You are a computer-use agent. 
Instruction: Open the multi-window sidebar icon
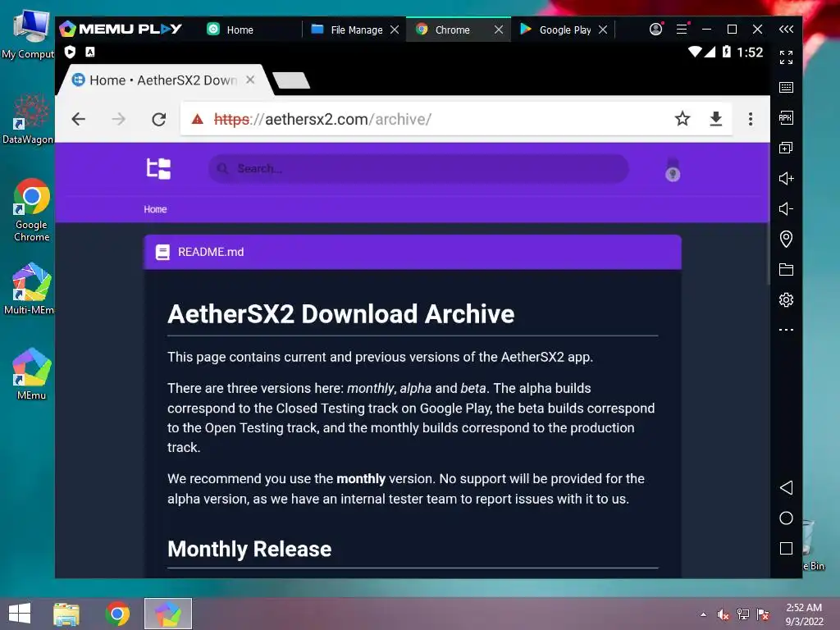[x=786, y=148]
